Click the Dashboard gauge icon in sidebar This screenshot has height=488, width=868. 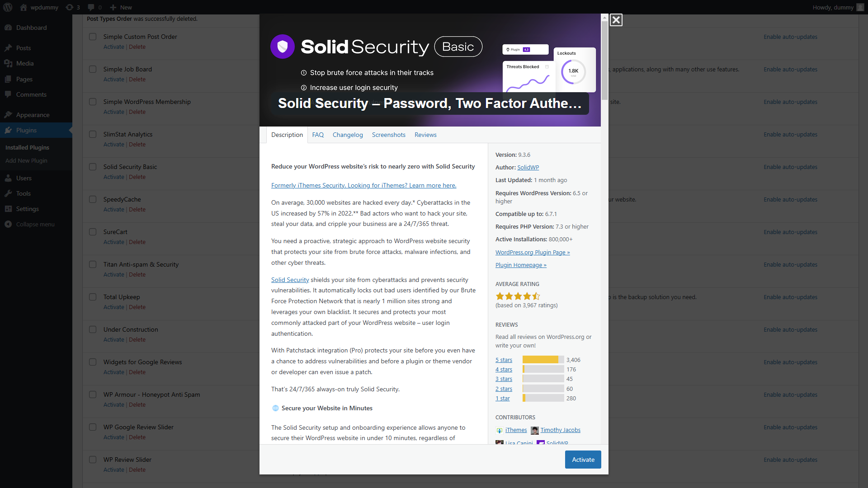8,28
